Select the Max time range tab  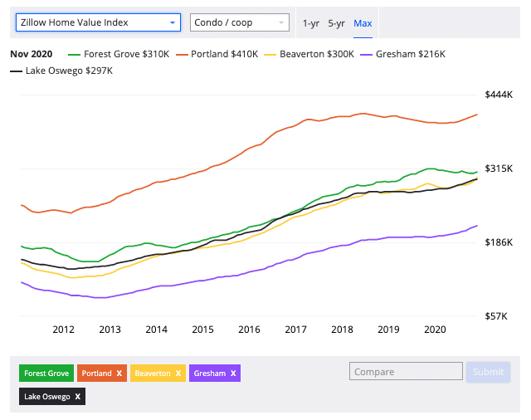(x=363, y=23)
